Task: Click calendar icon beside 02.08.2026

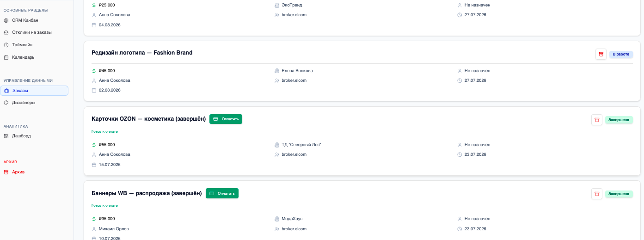Action: (94, 90)
